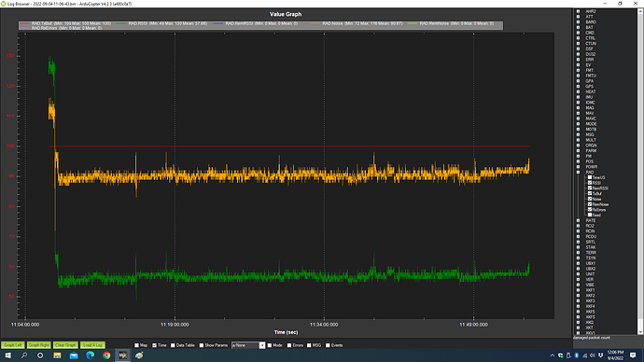Open File Explorer on the taskbar
This screenshot has width=644, height=362.
point(57,355)
